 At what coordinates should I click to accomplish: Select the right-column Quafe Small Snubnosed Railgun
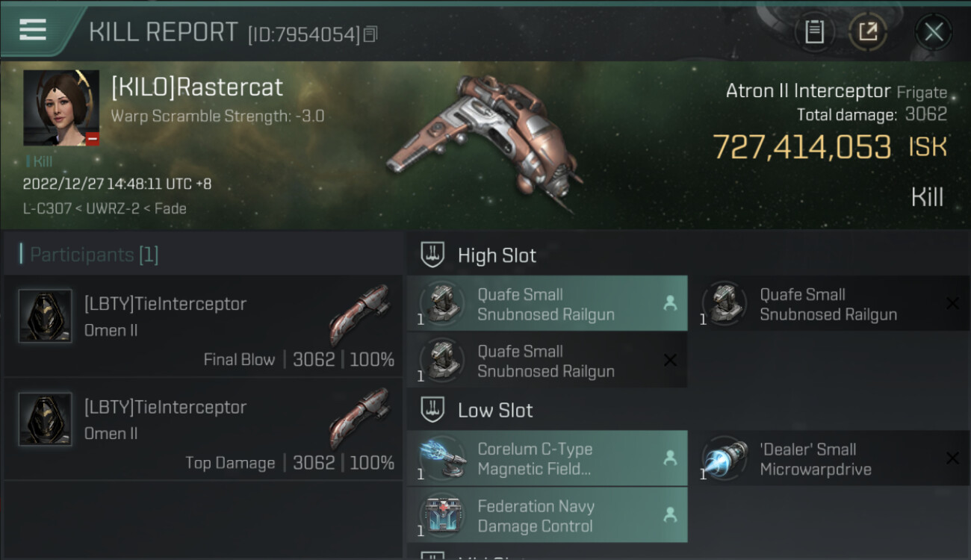pyautogui.click(x=829, y=304)
